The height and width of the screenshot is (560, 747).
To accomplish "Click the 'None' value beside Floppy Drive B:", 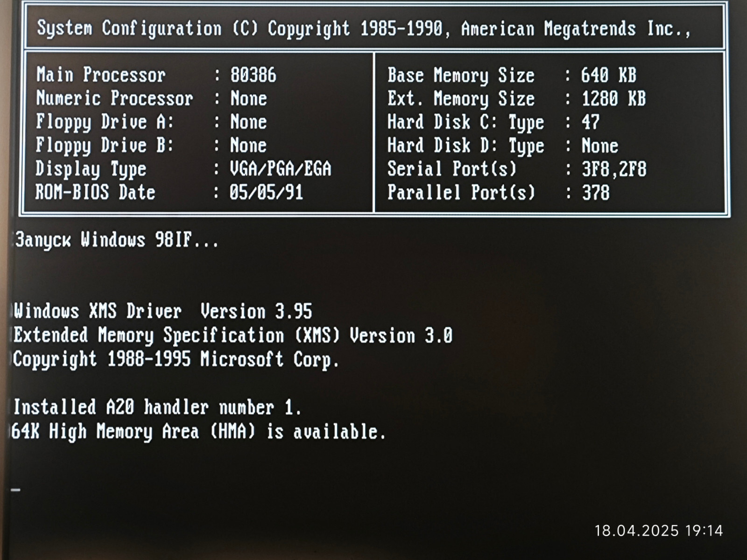I will click(248, 146).
